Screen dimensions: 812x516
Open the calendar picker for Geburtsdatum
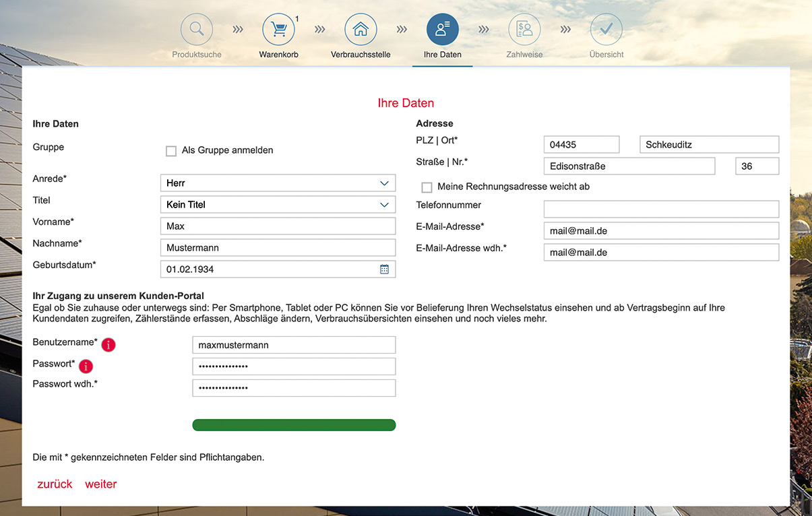pos(384,269)
